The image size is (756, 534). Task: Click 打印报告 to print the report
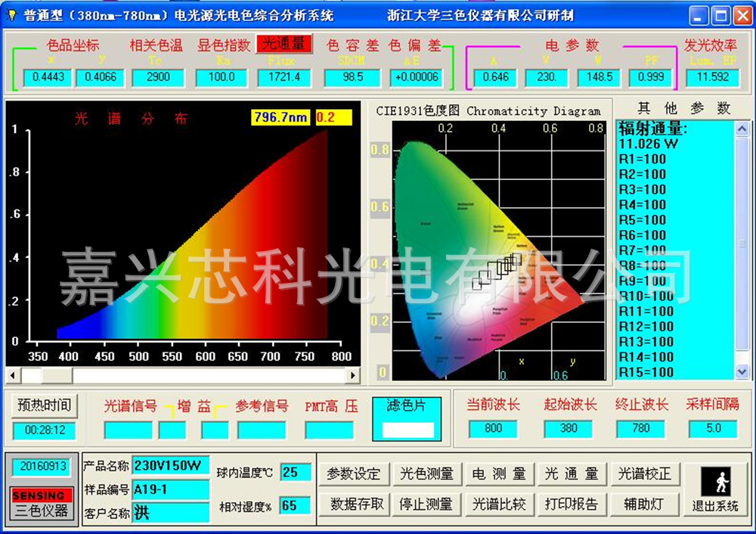click(x=572, y=504)
